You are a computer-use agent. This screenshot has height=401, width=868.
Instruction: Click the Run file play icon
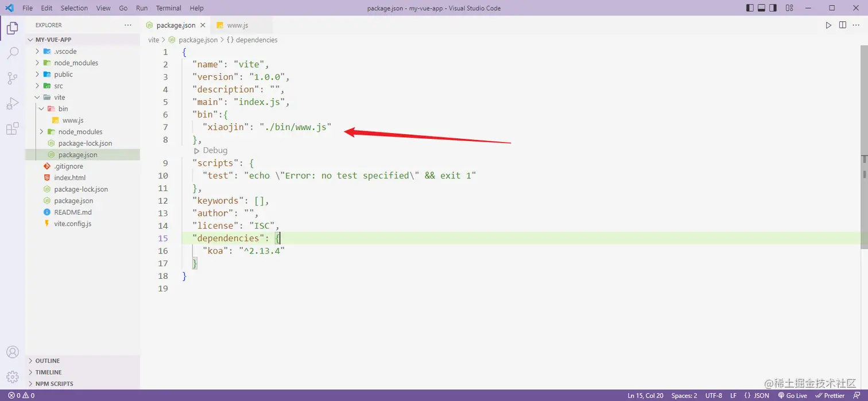click(828, 25)
